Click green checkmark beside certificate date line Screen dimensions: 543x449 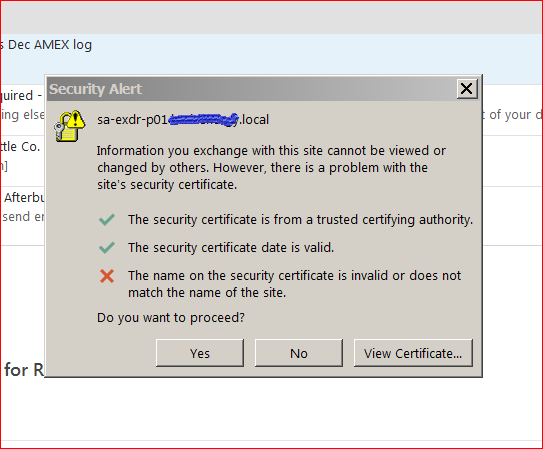(x=107, y=248)
